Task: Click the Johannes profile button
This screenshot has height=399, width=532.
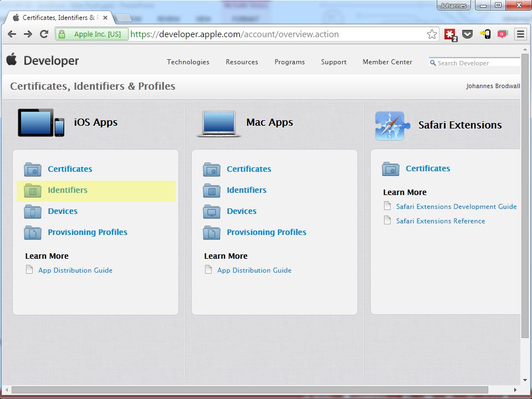Action: click(x=453, y=6)
